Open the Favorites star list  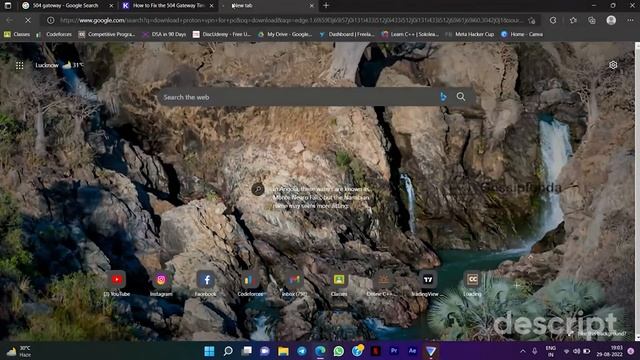[573, 20]
